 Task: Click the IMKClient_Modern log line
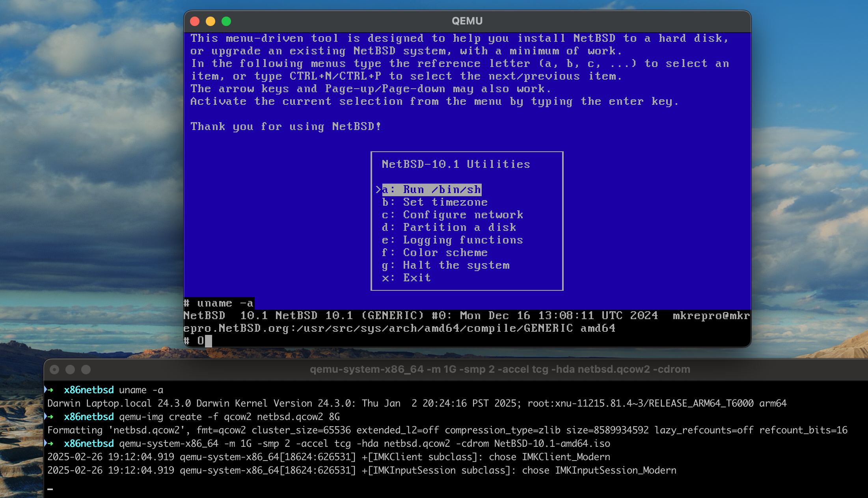tap(329, 457)
